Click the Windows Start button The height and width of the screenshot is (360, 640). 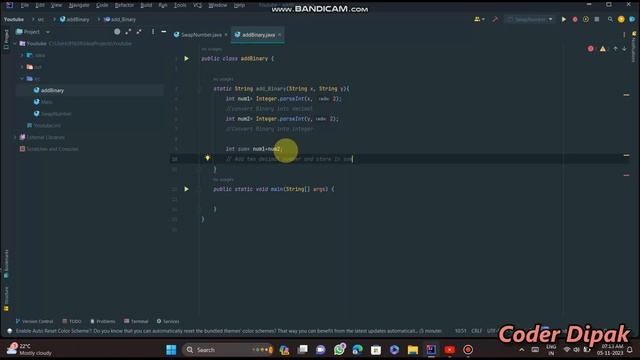point(171,350)
